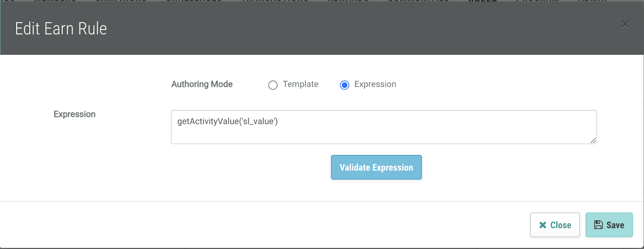644x249 pixels.
Task: Save the earn rule changes
Action: pyautogui.click(x=609, y=225)
